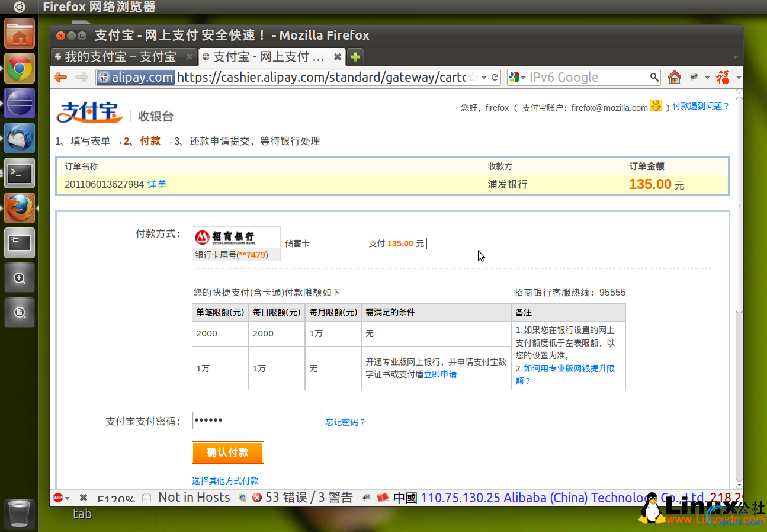Run the search with magnifier icon

654,77
